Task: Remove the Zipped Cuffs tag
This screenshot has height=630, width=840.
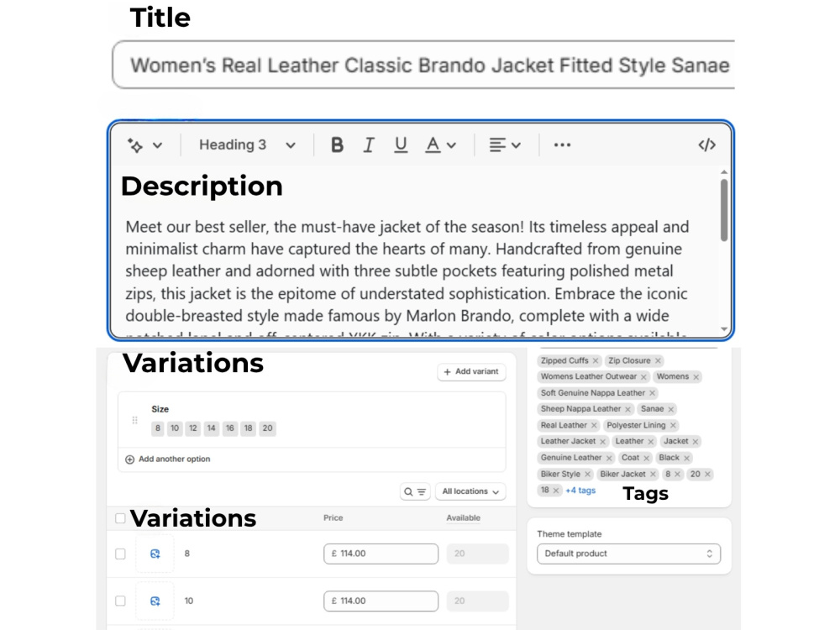Action: pyautogui.click(x=596, y=361)
